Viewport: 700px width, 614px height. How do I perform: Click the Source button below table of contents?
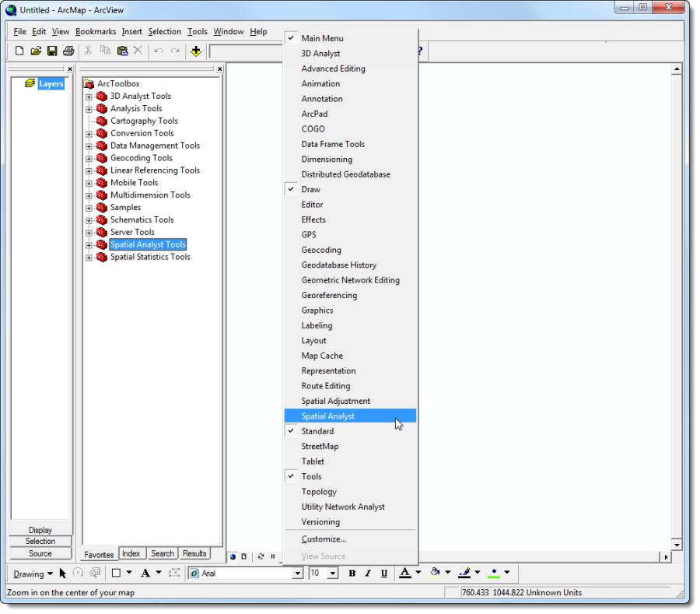click(x=40, y=554)
